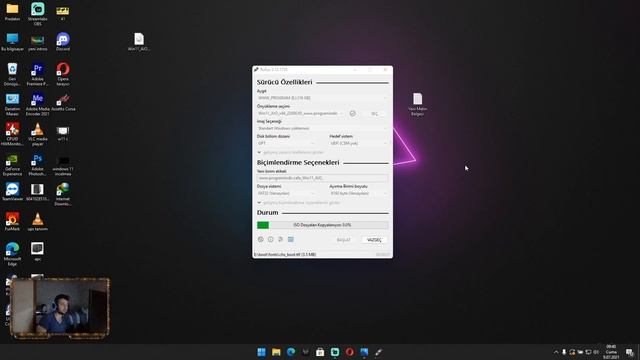The height and width of the screenshot is (360, 640).
Task: Switch to Rufus from its taskbar icon
Action: [x=379, y=352]
